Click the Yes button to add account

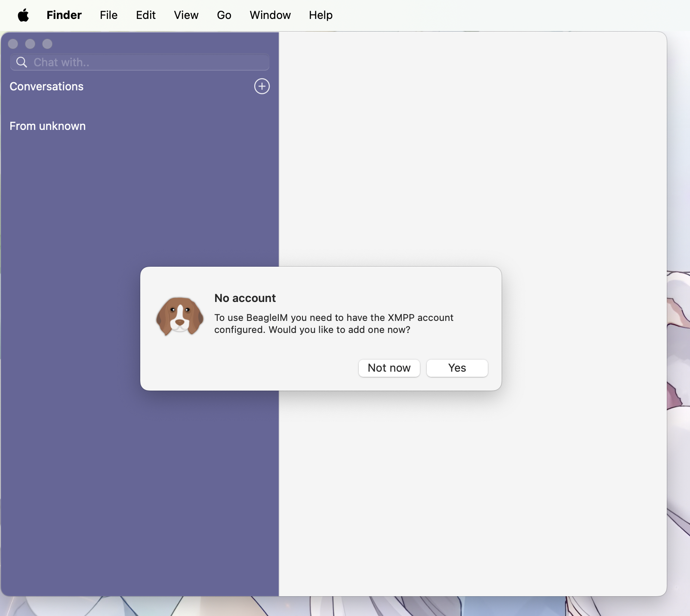[x=457, y=368]
